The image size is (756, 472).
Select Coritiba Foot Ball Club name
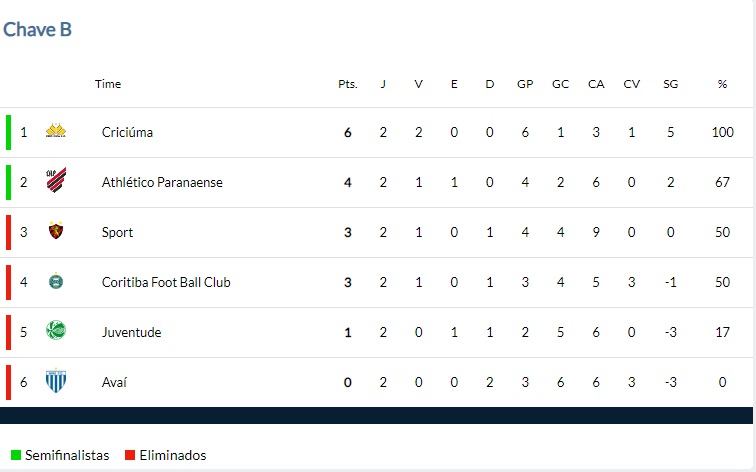click(166, 282)
